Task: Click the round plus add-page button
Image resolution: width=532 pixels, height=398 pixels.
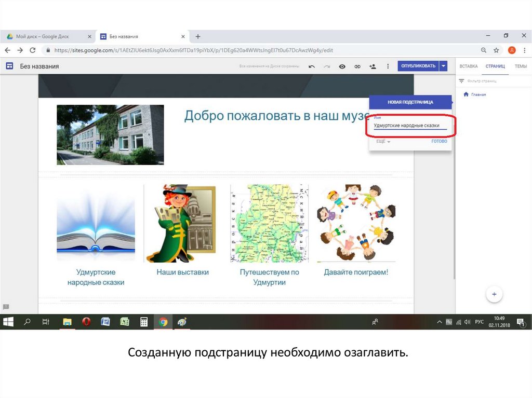Action: [x=494, y=294]
